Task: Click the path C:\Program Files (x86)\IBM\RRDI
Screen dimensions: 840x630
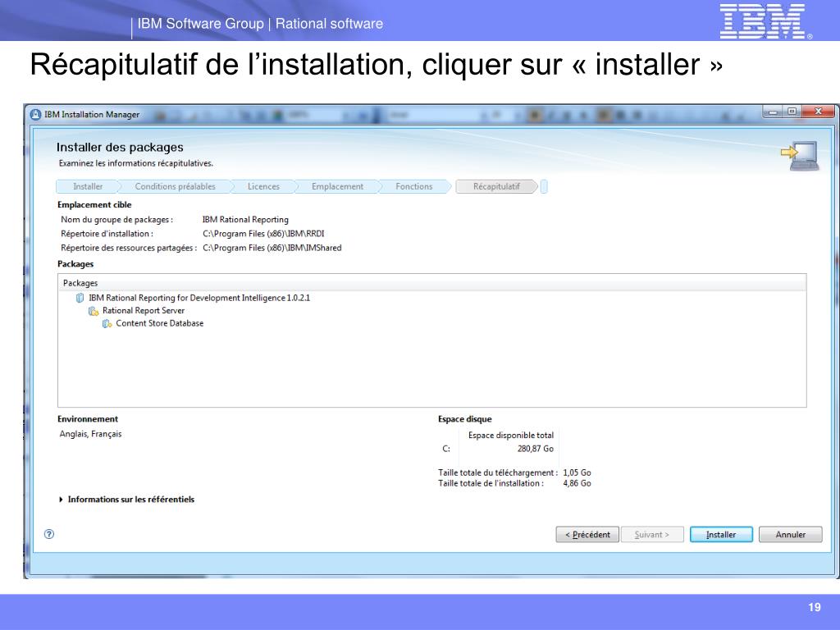Action: point(263,234)
